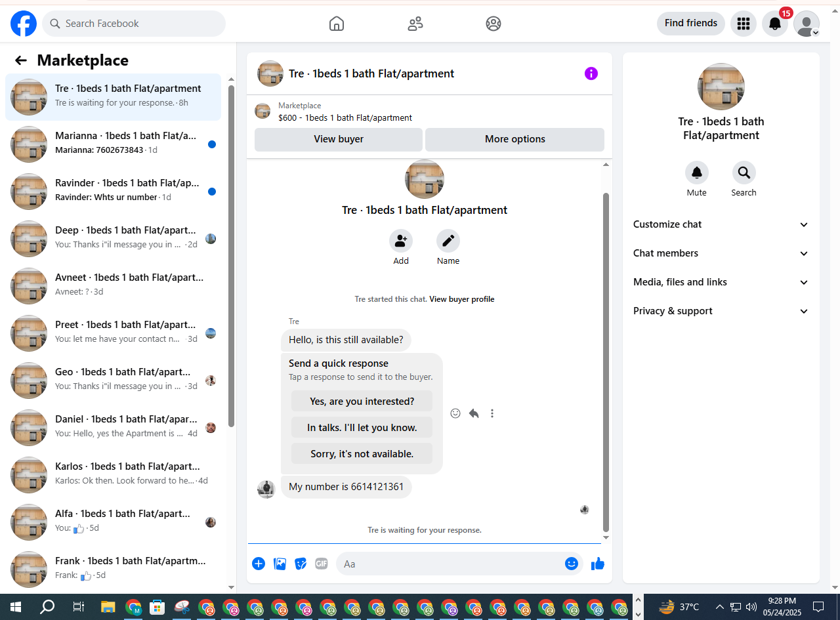Viewport: 840px width, 620px height.
Task: Attach a photo using the image icon
Action: click(280, 564)
